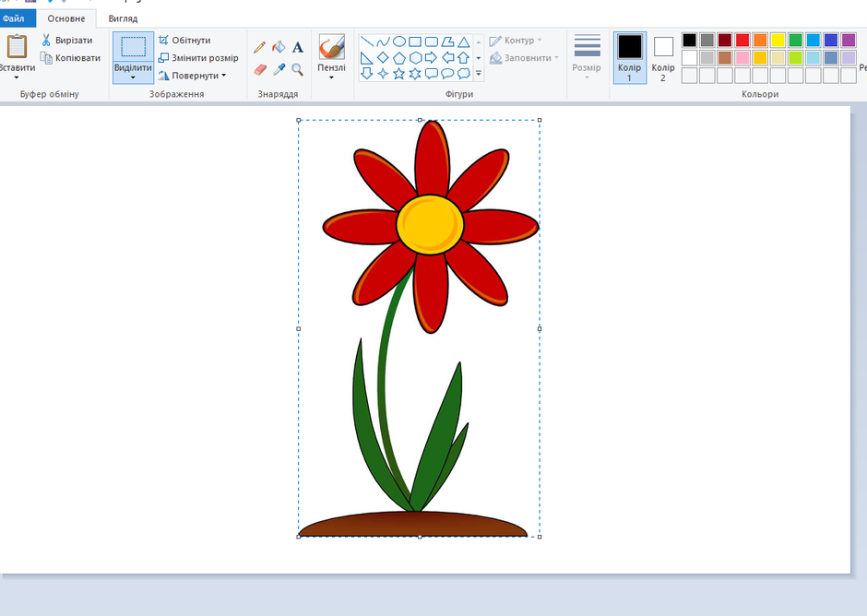Viewport: 867px width, 616px height.
Task: Choose the Down arrow shape
Action: click(366, 74)
